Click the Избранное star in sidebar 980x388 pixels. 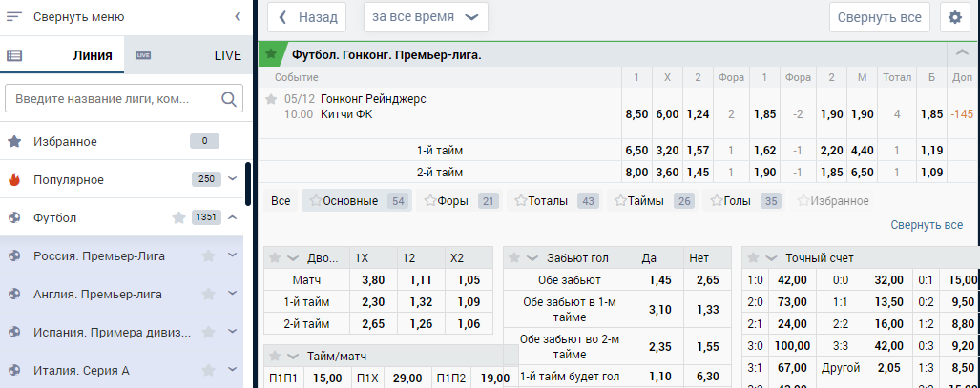[x=14, y=141]
